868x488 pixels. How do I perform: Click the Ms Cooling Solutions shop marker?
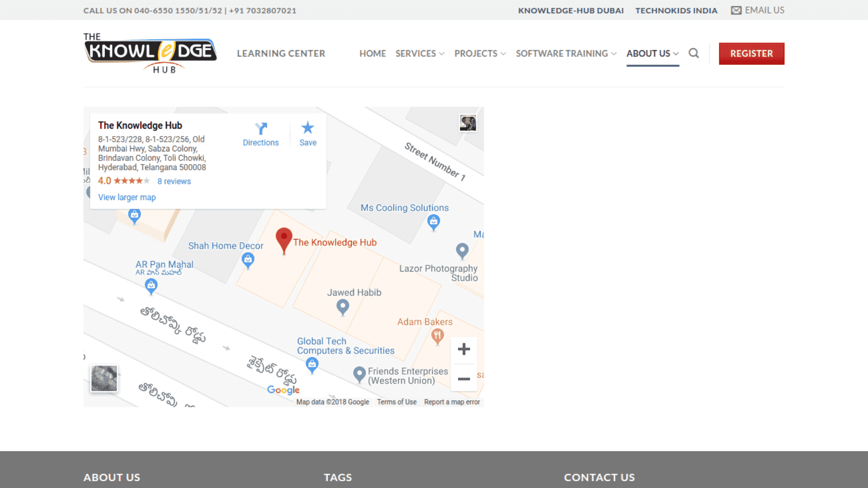434,221
